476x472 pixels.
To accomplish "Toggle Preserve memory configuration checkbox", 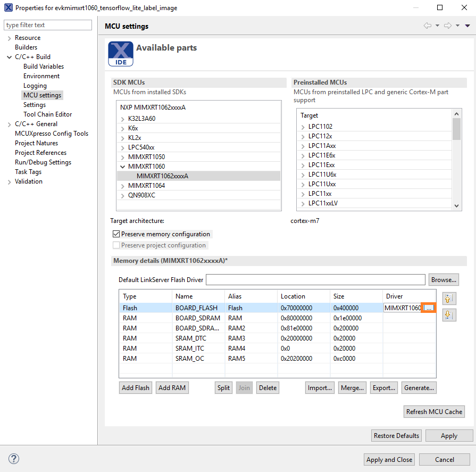I will point(116,234).
